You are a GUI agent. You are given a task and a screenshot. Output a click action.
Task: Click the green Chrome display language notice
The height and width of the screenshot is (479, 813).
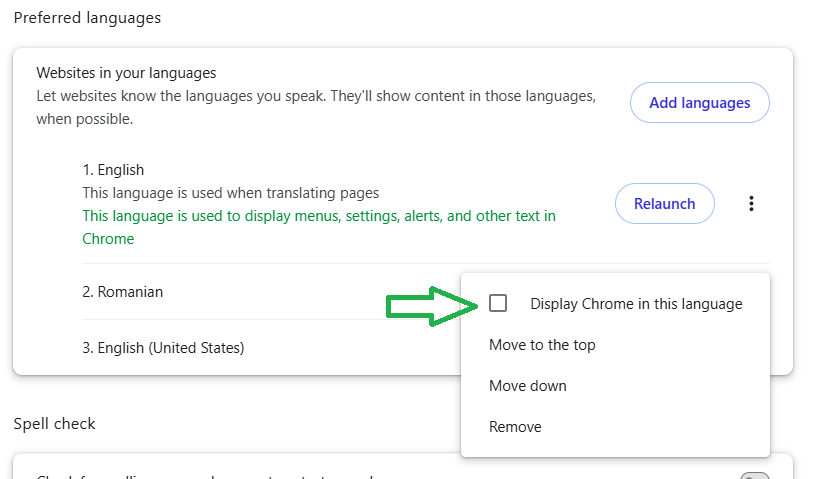[318, 216]
